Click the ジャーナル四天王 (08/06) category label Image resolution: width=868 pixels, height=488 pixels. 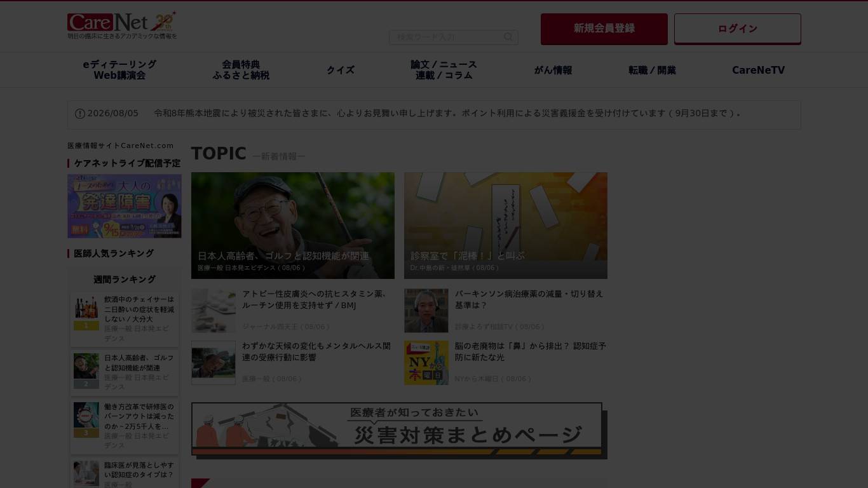click(287, 327)
